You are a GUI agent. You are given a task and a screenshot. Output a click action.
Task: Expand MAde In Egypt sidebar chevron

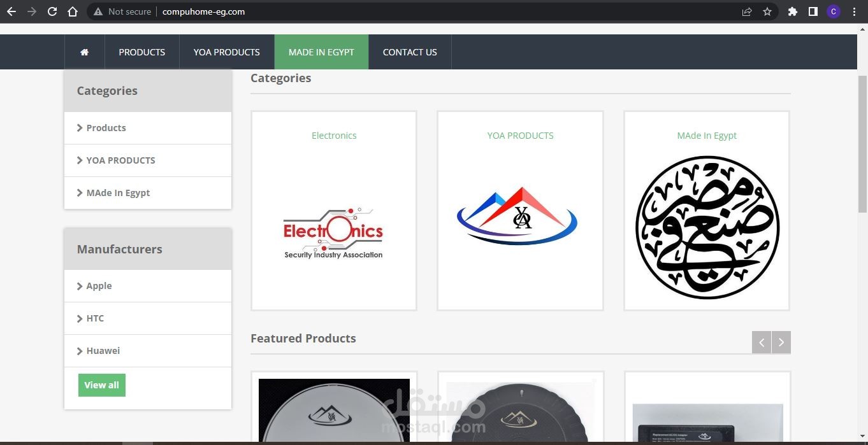[80, 193]
